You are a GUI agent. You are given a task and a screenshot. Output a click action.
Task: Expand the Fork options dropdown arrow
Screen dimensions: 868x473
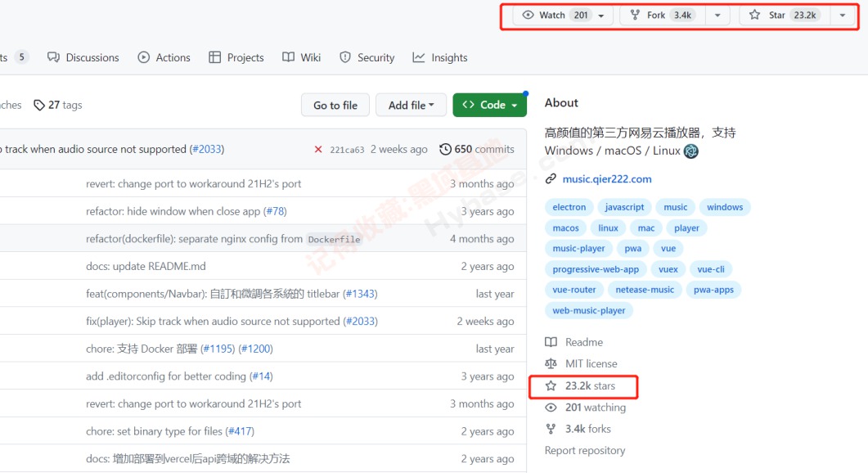(x=717, y=16)
